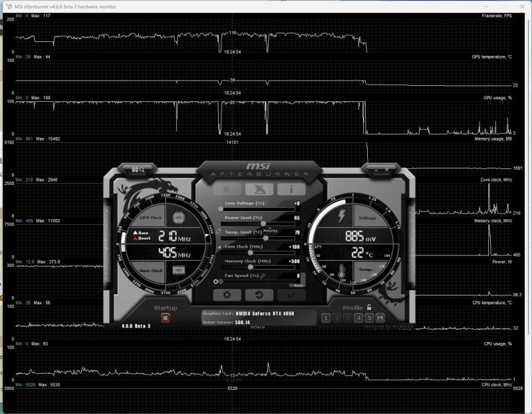Select profile slot 4
Screen dimensions: 532x414
click(x=358, y=318)
